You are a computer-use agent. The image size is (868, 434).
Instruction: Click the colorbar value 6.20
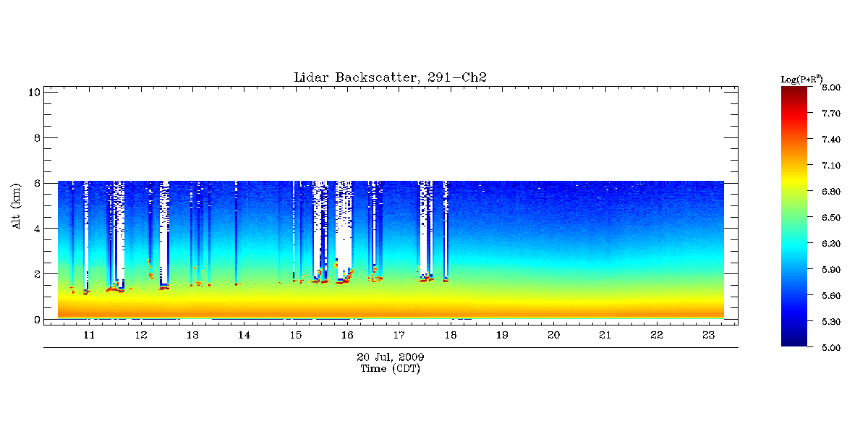click(830, 244)
